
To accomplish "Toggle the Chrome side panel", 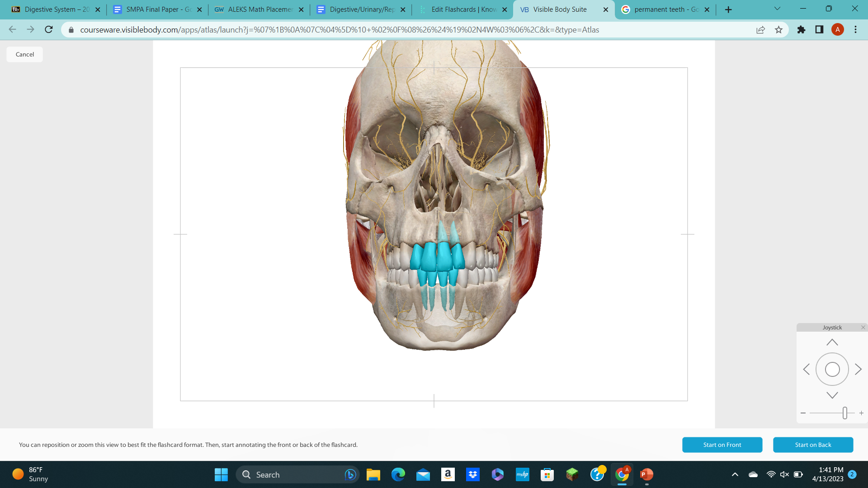I will tap(819, 30).
